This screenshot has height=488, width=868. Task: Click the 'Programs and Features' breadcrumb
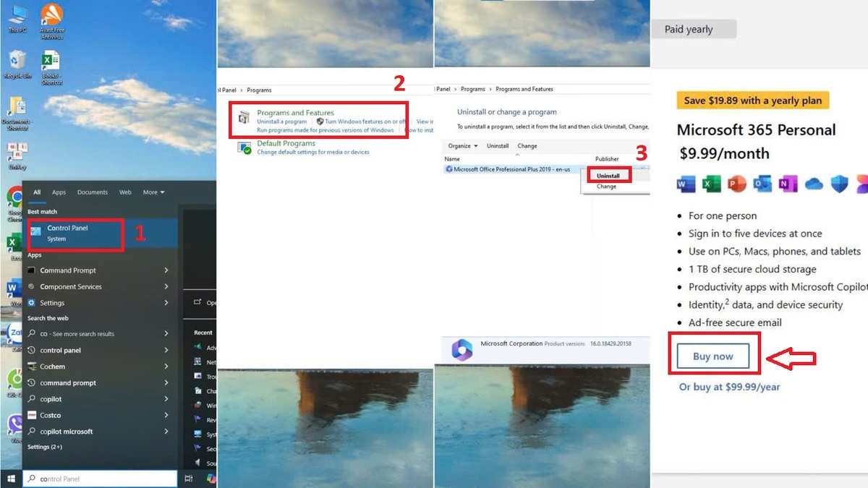[524, 89]
